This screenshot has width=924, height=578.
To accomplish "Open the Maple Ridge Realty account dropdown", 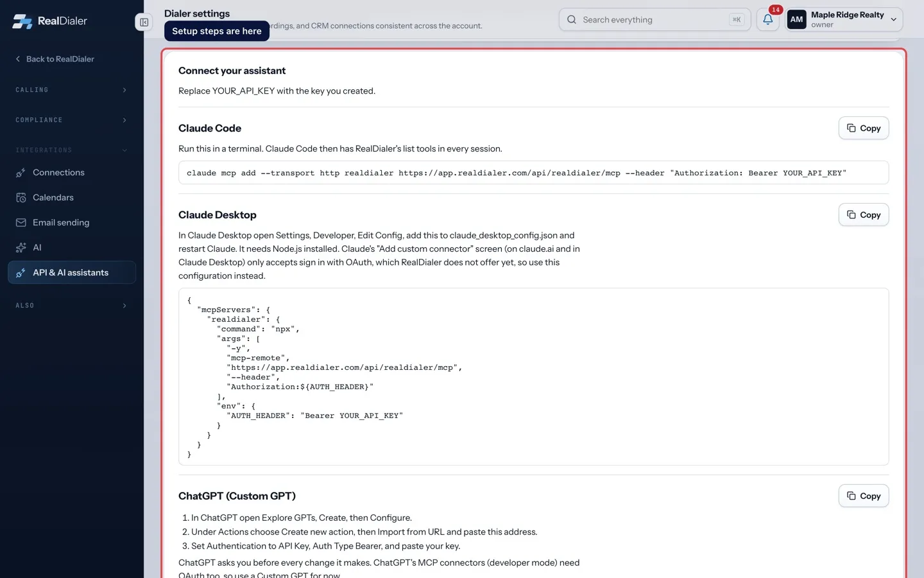I will point(844,19).
